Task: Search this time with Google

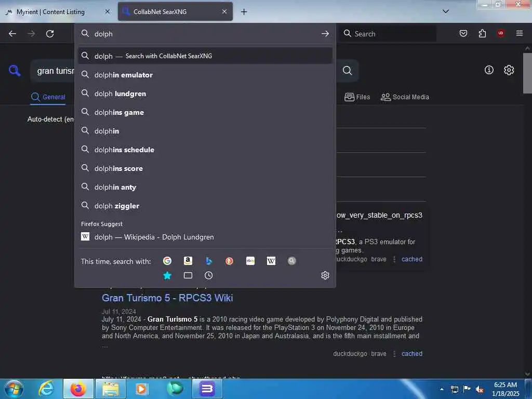Action: 167,261
